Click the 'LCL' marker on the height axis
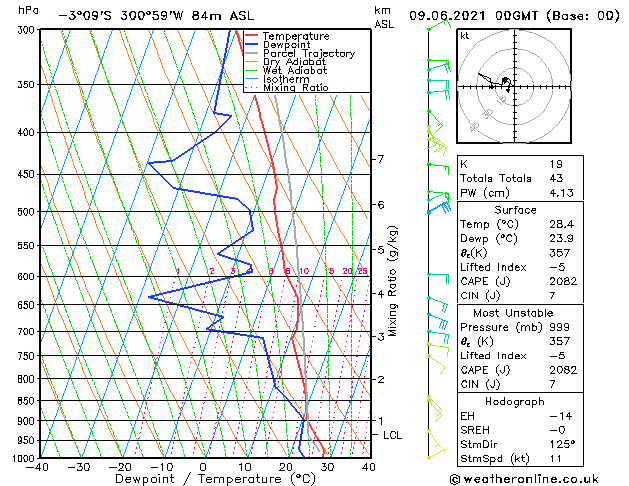629x486 pixels. pyautogui.click(x=392, y=435)
